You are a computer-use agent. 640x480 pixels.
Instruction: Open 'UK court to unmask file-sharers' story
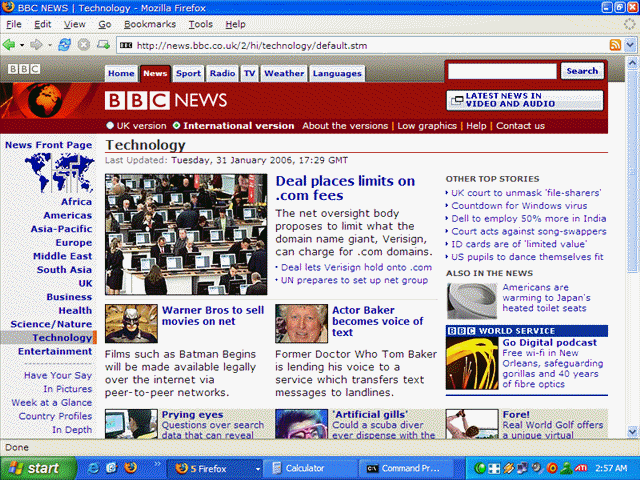(x=526, y=193)
